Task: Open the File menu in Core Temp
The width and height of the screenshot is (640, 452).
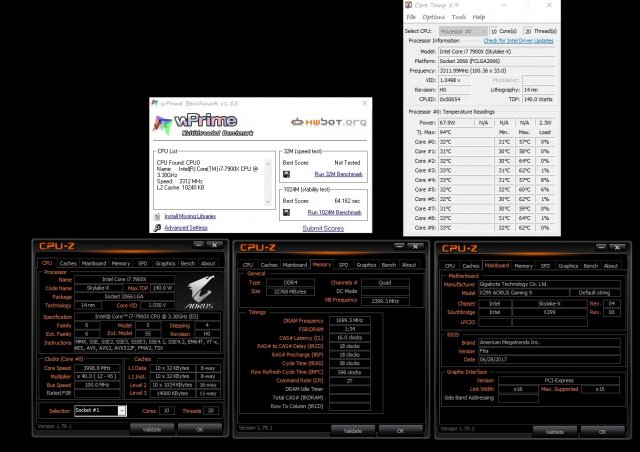Action: (x=411, y=17)
